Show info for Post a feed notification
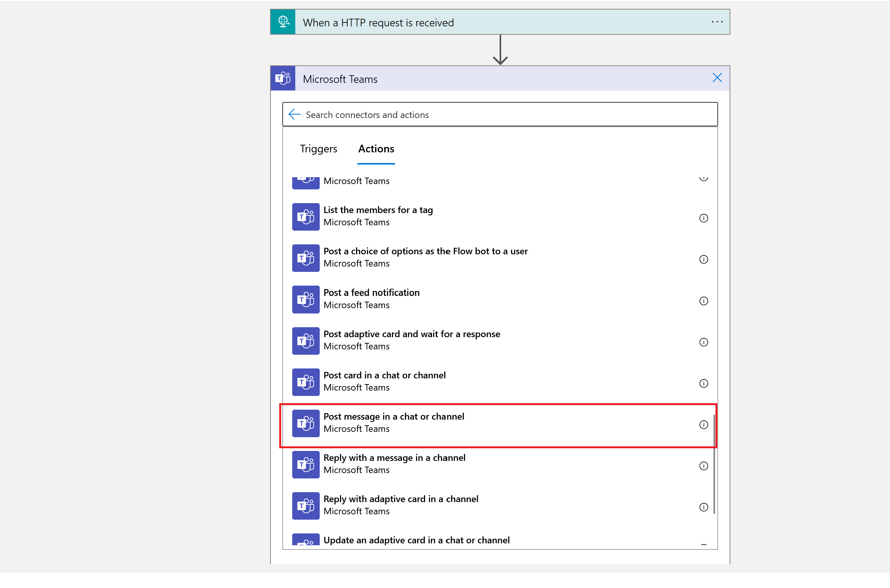 tap(704, 301)
